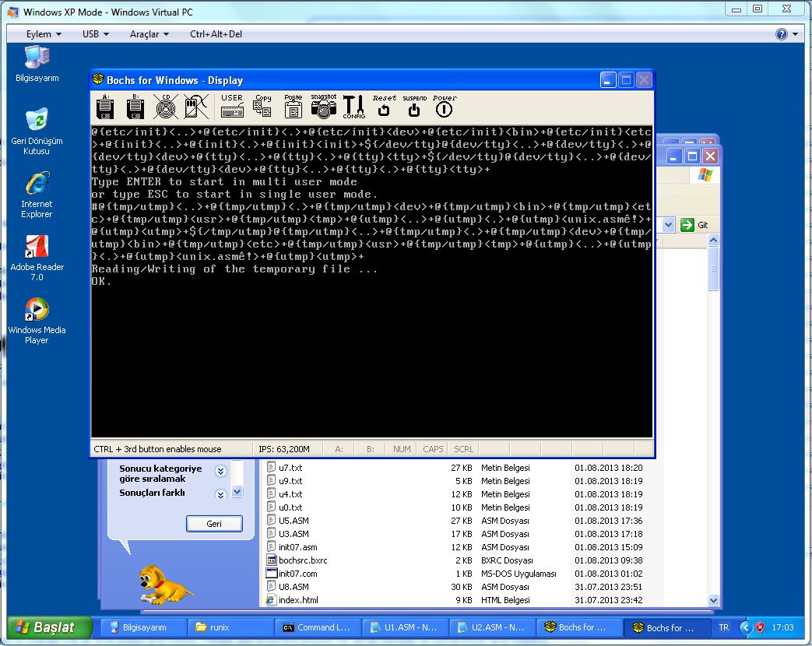Click the help dropdown arrow in Virtual PC
Image resolution: width=812 pixels, height=646 pixels.
pos(796,34)
